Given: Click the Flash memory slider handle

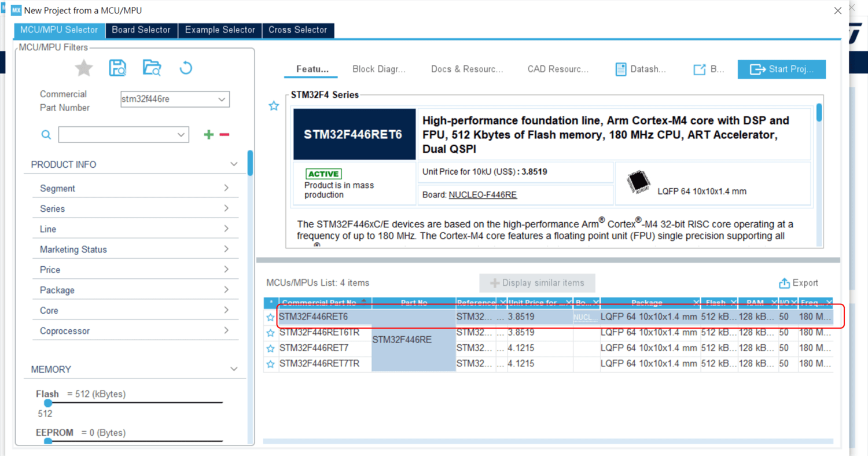Looking at the screenshot, I should 48,403.
